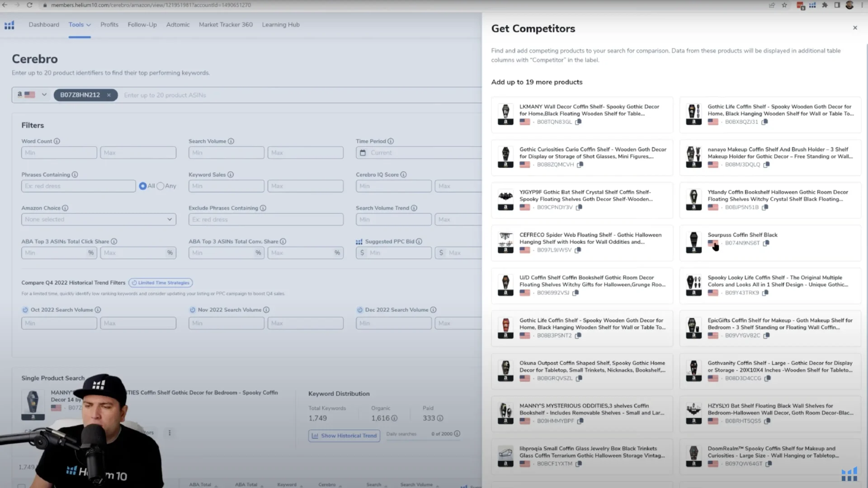This screenshot has width=868, height=488.
Task: Remove the B07Z8HN212 ASIN tag
Action: [108, 95]
